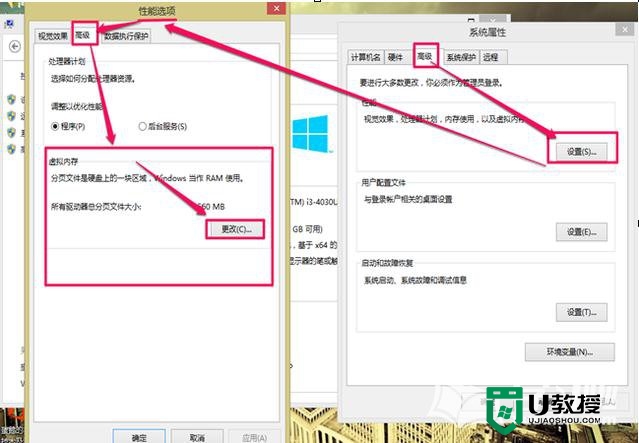
Task: Open performance 设置(S)... button
Action: click(582, 152)
